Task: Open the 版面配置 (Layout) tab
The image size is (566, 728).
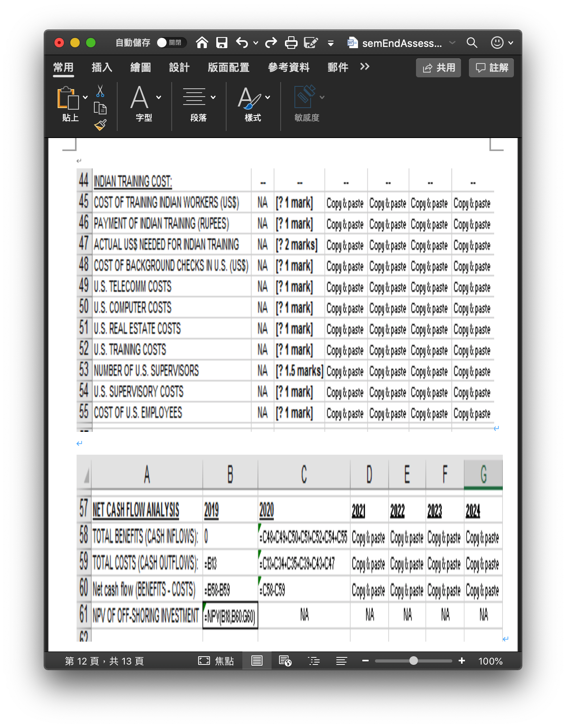Action: [x=229, y=67]
